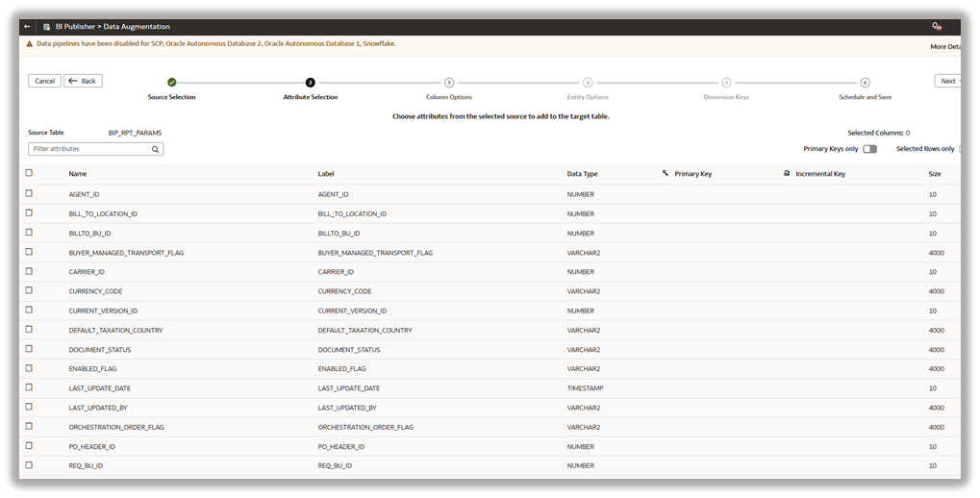Go to the Attribute Selection step label

click(311, 97)
